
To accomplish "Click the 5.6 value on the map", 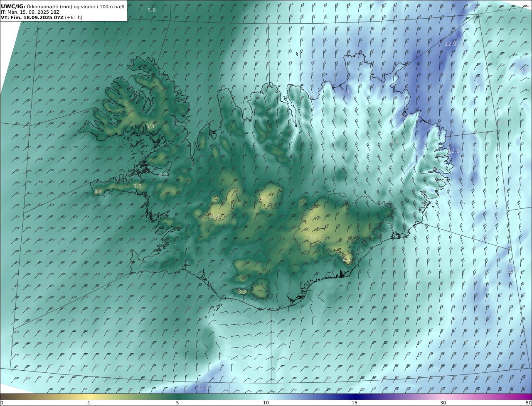I will (152, 10).
